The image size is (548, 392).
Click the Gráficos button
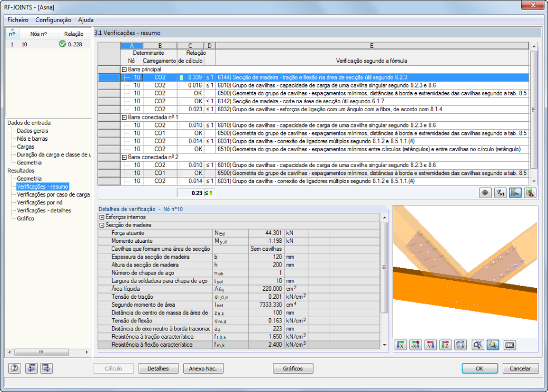coord(293,368)
